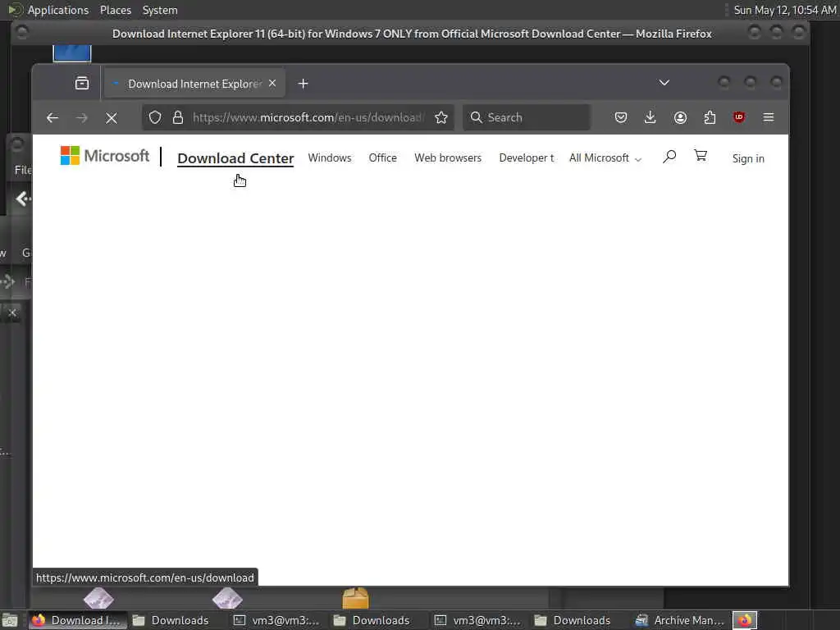Stop loading the page with X button

click(112, 117)
